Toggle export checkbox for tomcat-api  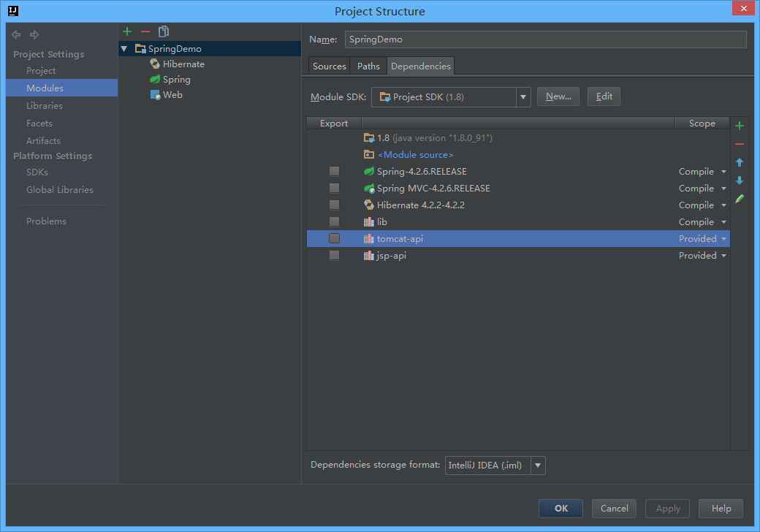pyautogui.click(x=334, y=238)
